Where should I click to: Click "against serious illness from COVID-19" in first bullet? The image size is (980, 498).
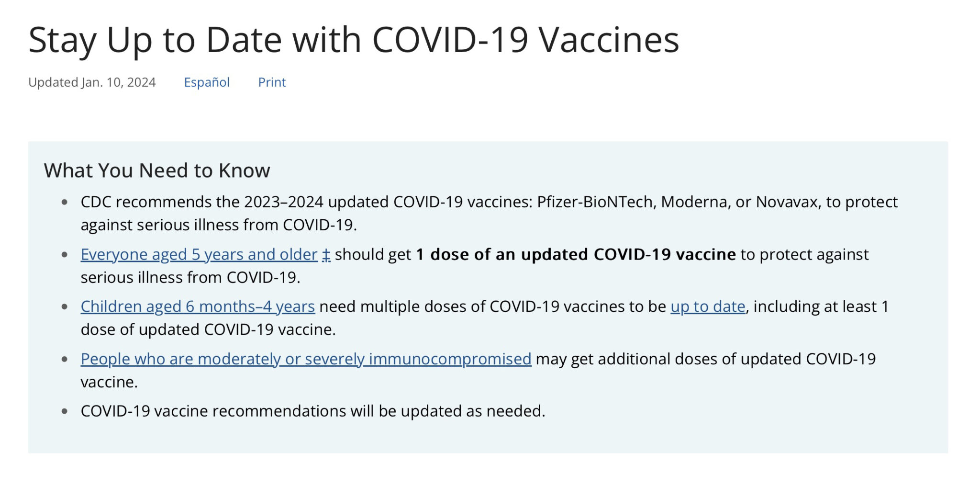218,225
